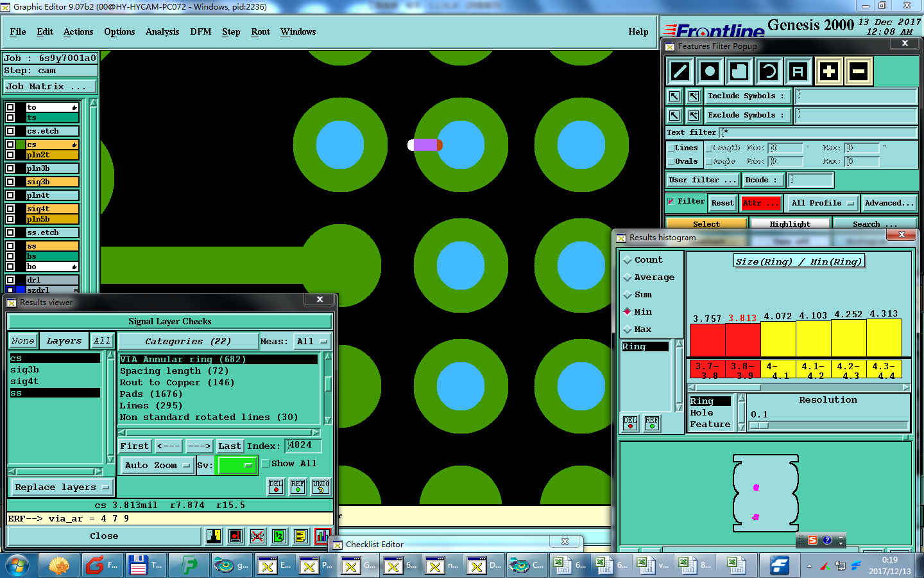Open the histogram bar chart icon
The height and width of the screenshot is (578, 924).
pos(322,536)
